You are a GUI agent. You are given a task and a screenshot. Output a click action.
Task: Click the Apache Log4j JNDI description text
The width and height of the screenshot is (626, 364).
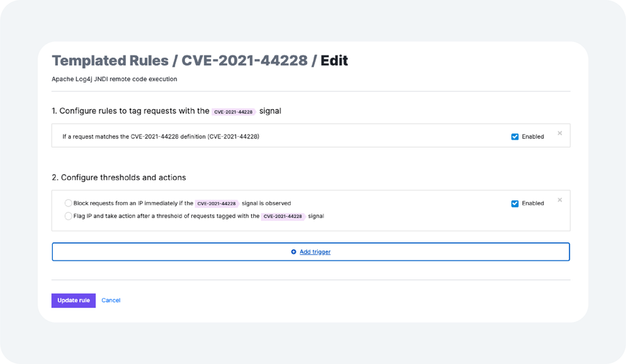(x=114, y=79)
